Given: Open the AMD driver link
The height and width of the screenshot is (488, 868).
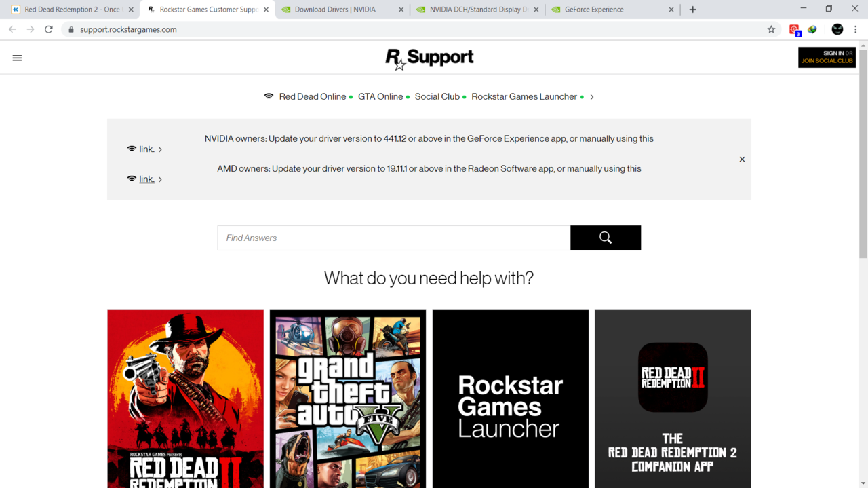Looking at the screenshot, I should [146, 179].
